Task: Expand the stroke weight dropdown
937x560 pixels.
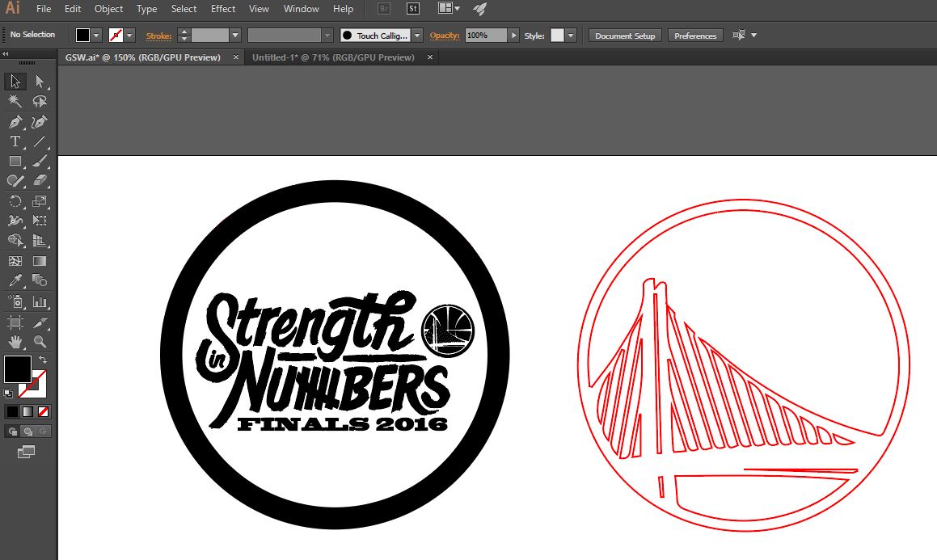Action: [235, 36]
